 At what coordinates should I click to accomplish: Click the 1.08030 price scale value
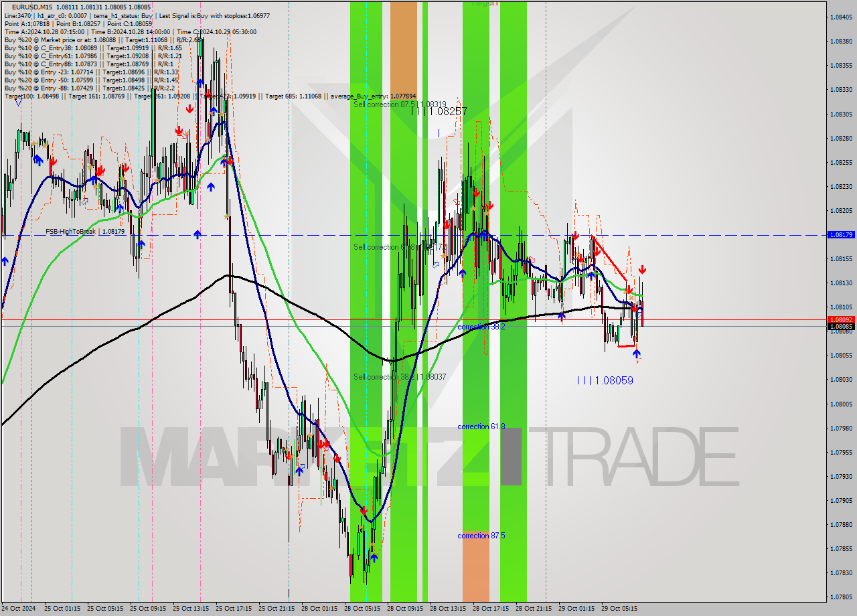coord(841,380)
